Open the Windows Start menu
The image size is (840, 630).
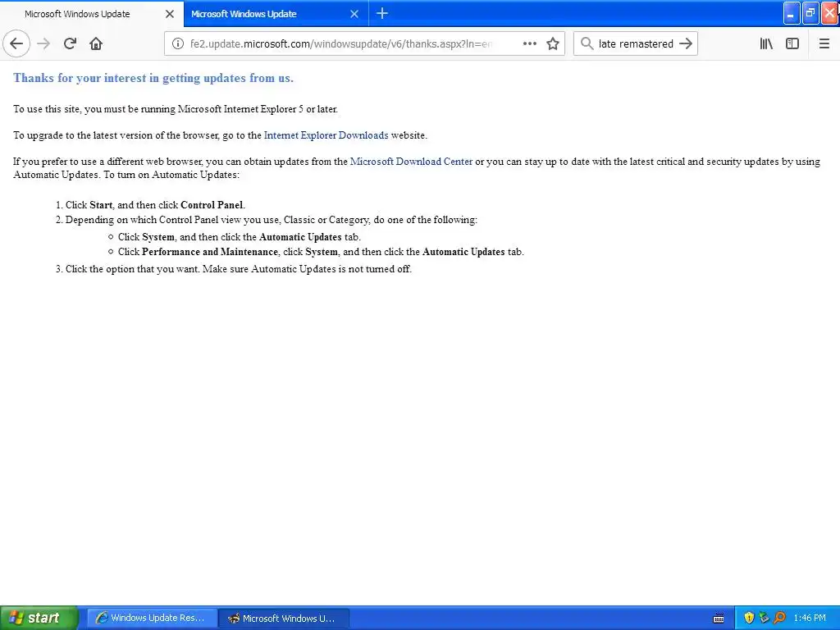[39, 618]
